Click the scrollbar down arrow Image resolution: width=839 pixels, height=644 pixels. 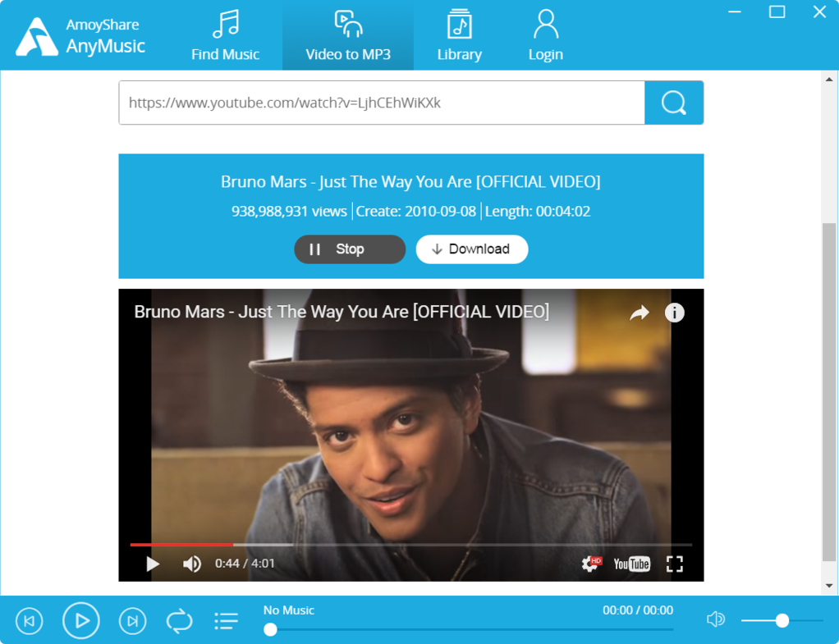tap(829, 586)
